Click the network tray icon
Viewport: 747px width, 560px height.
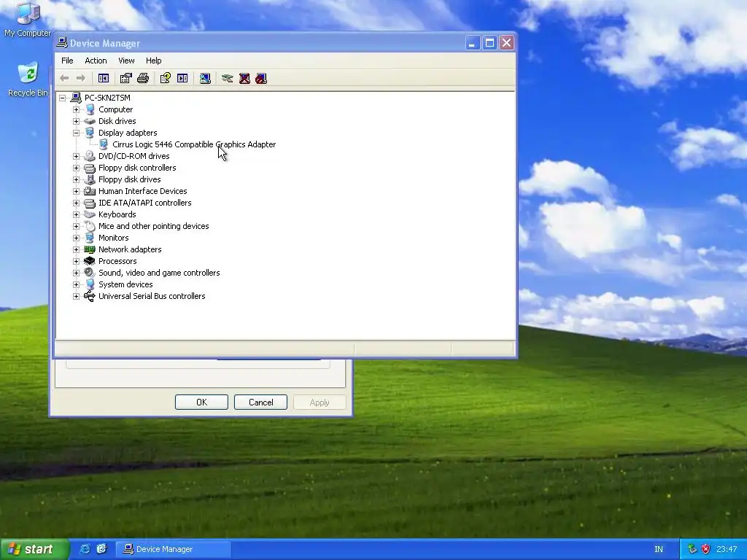point(692,549)
